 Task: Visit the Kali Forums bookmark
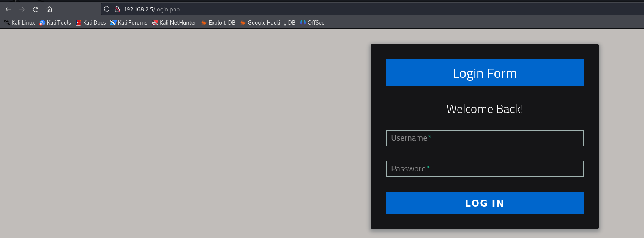click(129, 23)
